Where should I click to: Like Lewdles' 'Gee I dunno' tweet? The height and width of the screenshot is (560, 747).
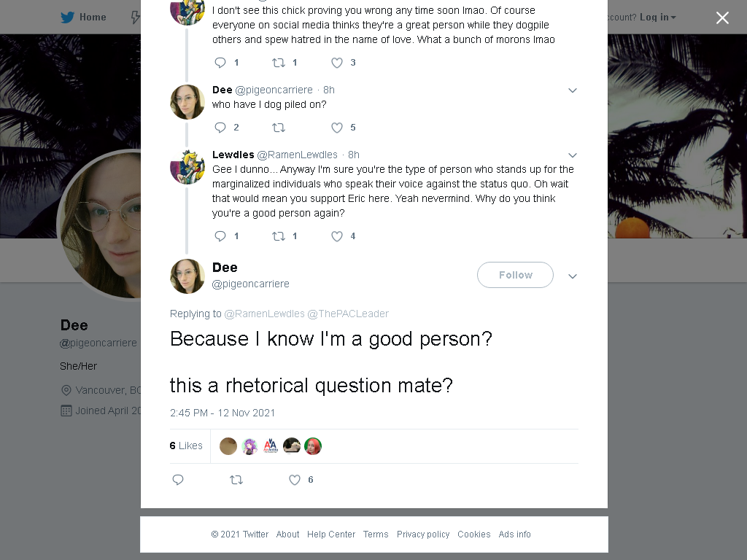pyautogui.click(x=337, y=236)
